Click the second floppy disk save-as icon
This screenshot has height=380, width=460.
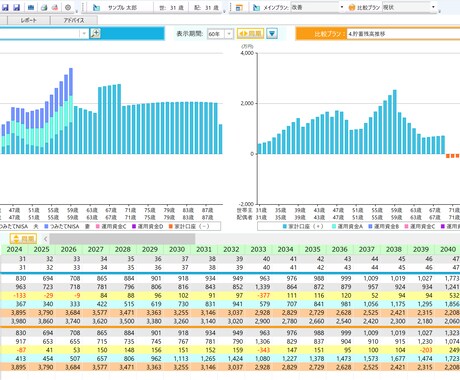point(17,7)
